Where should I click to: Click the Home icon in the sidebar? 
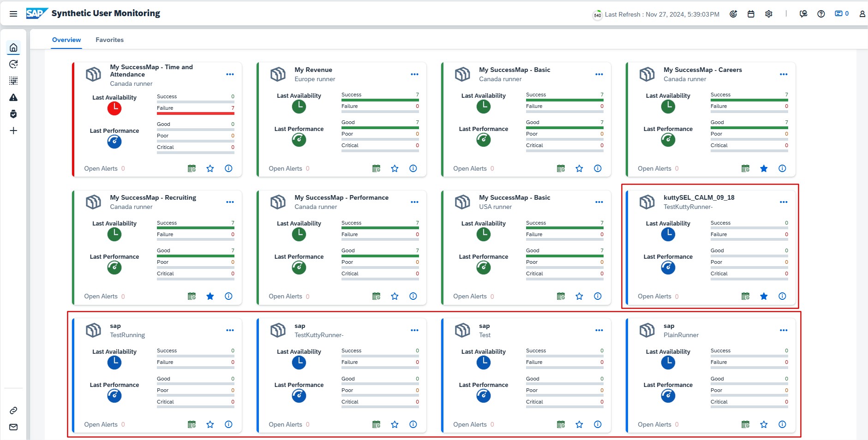[x=13, y=48]
